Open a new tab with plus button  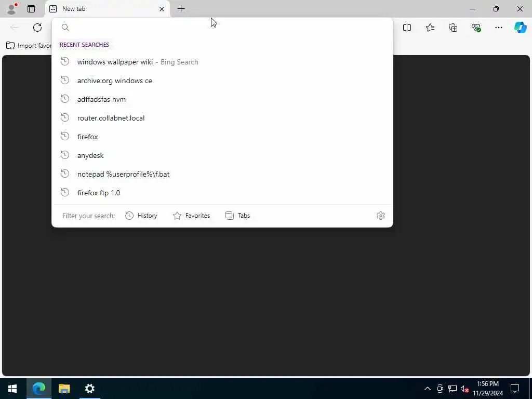(x=181, y=9)
